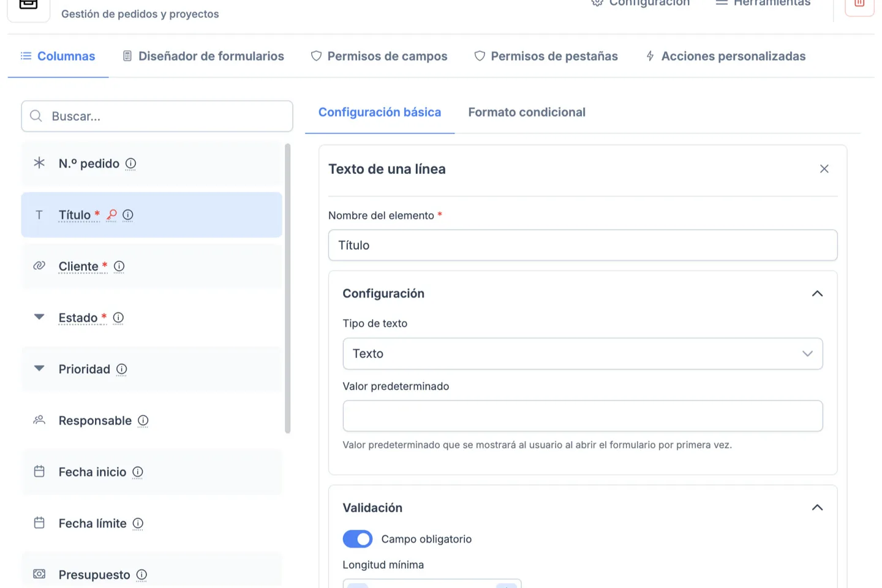
Task: Click the search magnifier in the Buscar field
Action: pyautogui.click(x=36, y=116)
